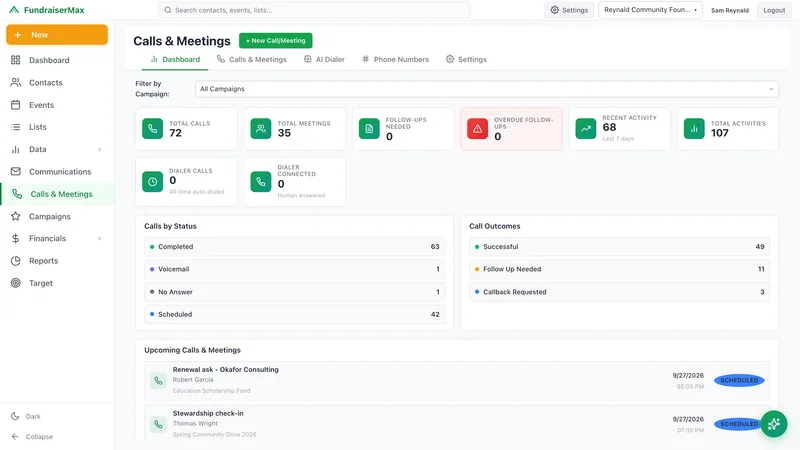Click the Total Activities chart icon

(x=694, y=129)
